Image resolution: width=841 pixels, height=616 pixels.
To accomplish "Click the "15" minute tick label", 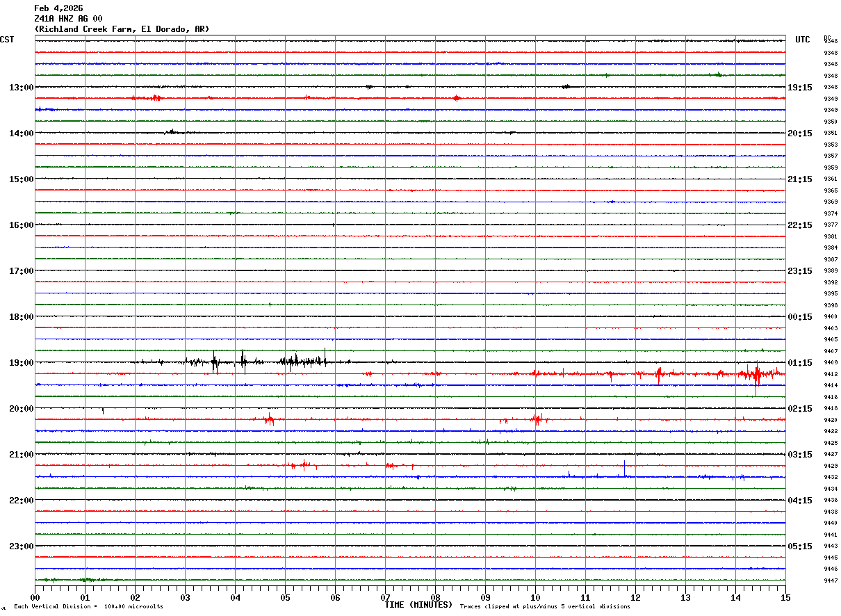I will pyautogui.click(x=785, y=597).
